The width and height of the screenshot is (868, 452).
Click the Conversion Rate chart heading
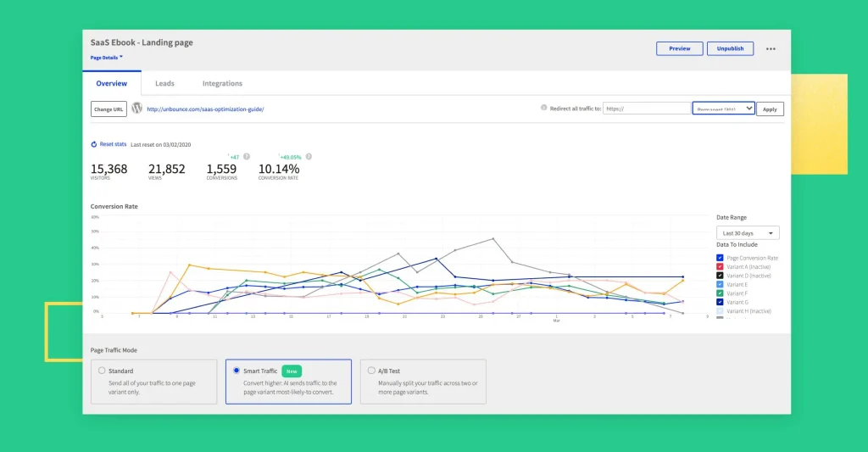point(114,206)
